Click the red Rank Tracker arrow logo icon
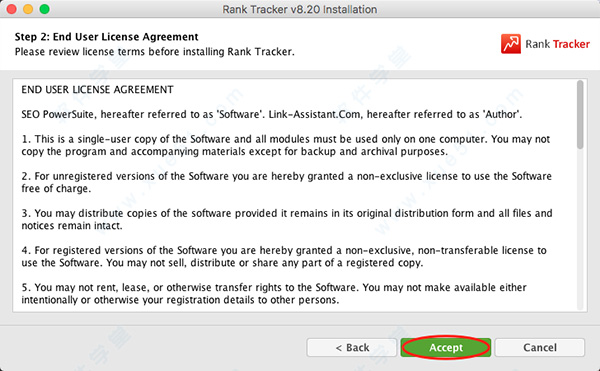Image resolution: width=600 pixels, height=371 pixels. tap(511, 44)
